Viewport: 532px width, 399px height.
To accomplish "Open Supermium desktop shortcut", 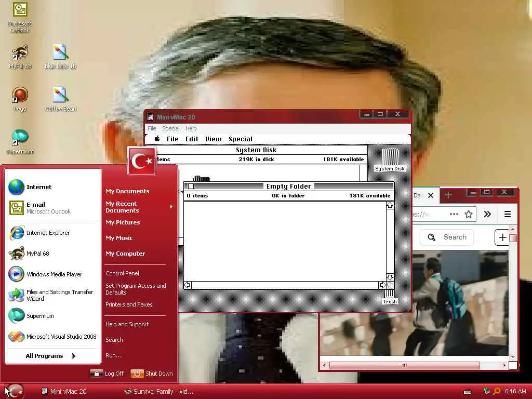I will point(20,142).
